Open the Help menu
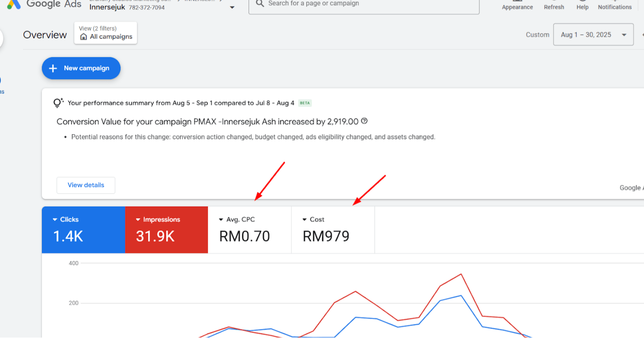This screenshot has width=644, height=338. point(582,5)
